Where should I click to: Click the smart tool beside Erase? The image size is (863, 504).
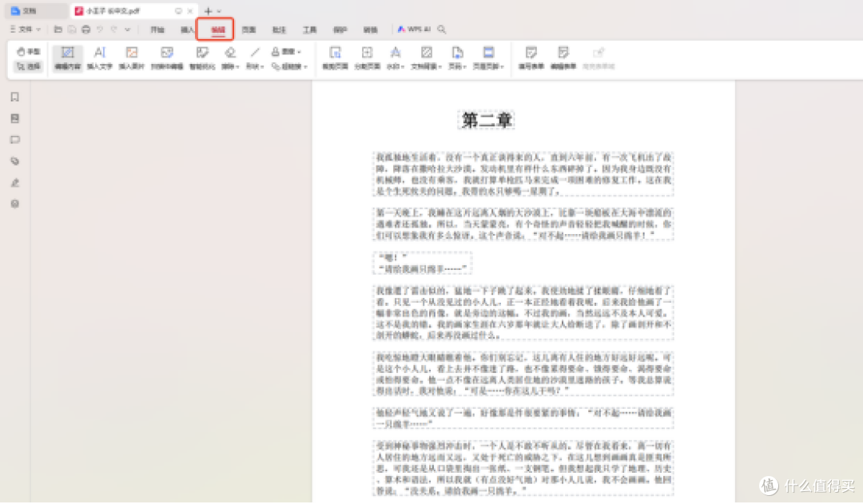pos(202,58)
